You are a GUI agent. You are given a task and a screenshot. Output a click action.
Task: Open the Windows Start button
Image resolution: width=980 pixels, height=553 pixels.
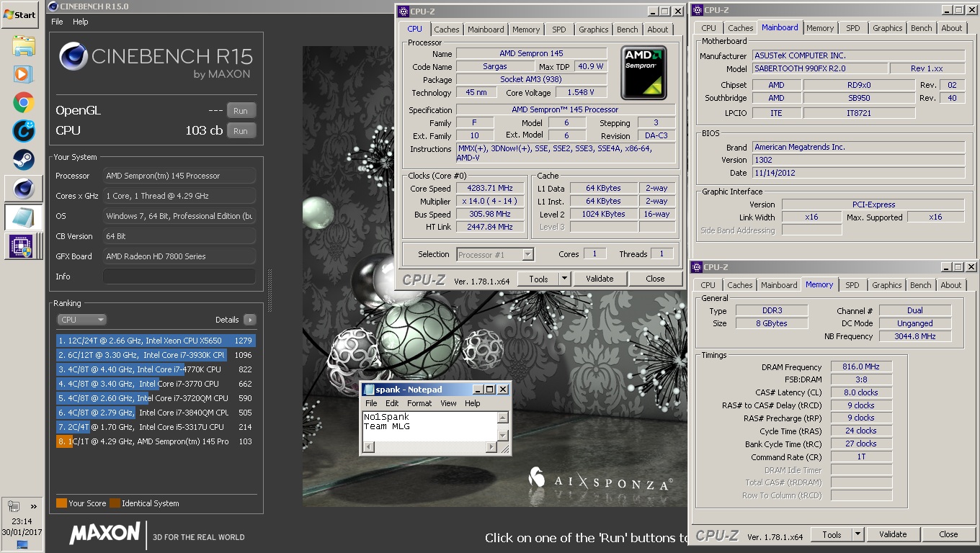[20, 14]
